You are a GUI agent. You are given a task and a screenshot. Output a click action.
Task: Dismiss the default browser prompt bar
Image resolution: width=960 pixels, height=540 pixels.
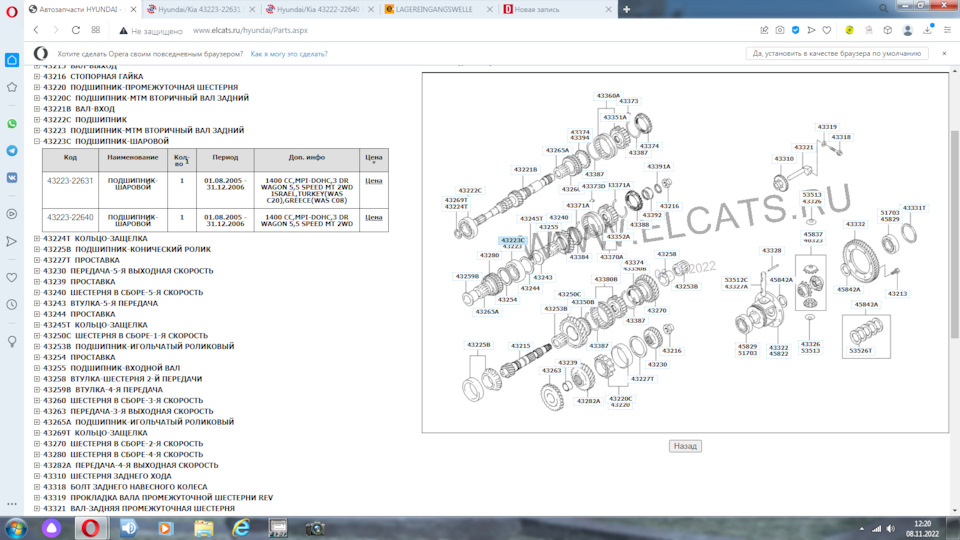pyautogui.click(x=944, y=54)
